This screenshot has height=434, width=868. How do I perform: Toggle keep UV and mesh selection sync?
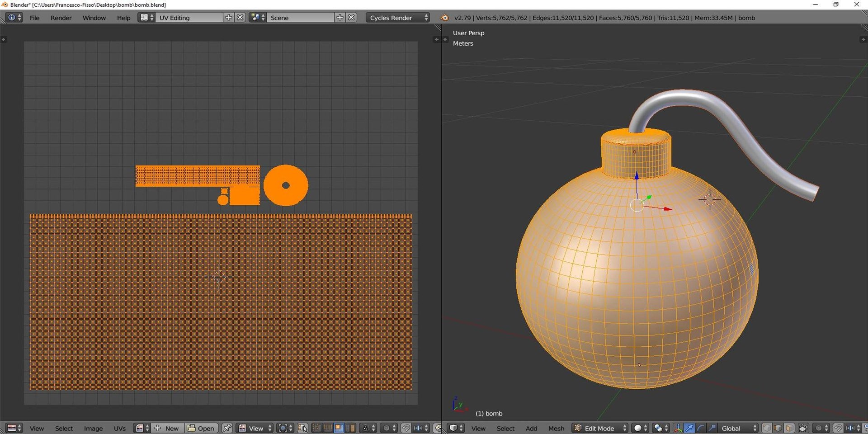pyautogui.click(x=303, y=428)
